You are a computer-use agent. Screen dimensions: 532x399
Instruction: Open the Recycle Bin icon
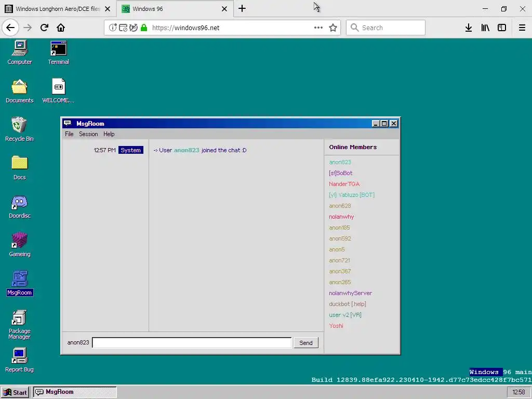tap(19, 129)
